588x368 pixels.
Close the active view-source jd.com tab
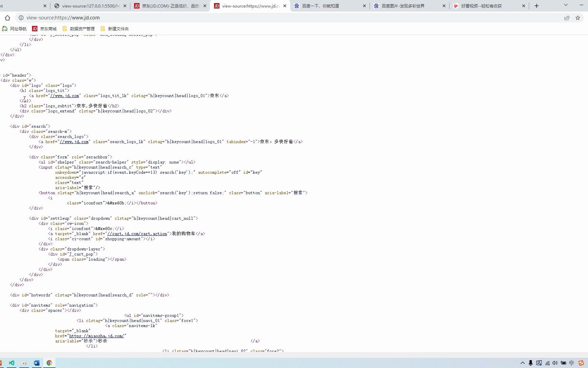(285, 6)
